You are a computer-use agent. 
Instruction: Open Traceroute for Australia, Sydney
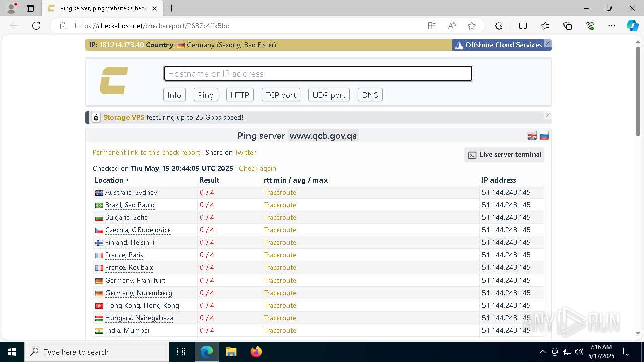(280, 192)
